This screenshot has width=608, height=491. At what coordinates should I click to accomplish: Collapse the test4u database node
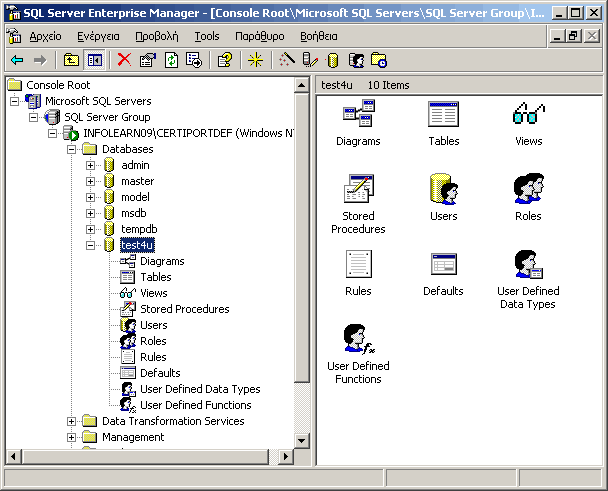coord(90,245)
